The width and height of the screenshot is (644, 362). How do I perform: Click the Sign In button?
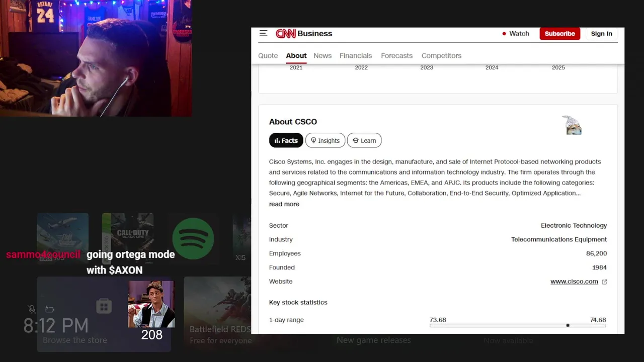click(601, 34)
